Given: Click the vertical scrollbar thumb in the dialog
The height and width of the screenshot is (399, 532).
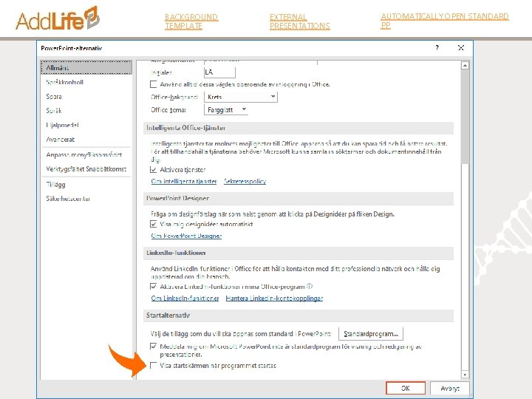Looking at the screenshot, I should pos(465,117).
